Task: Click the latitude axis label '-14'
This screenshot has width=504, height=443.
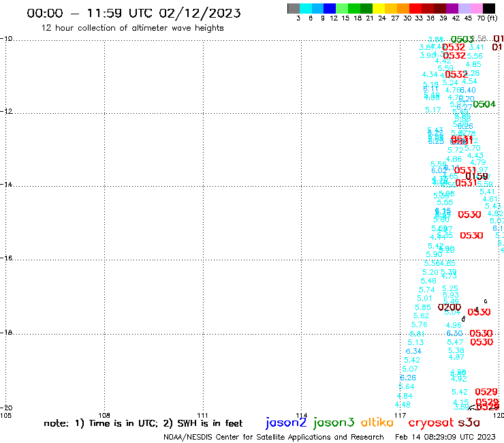Action: (6, 185)
